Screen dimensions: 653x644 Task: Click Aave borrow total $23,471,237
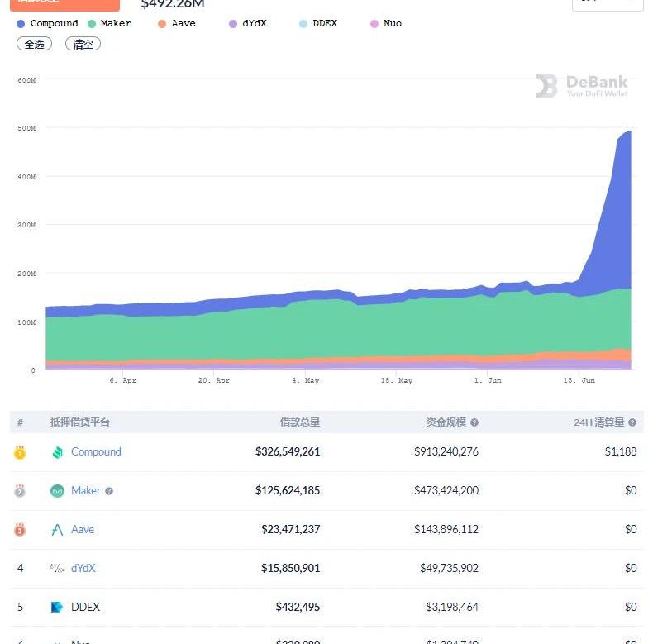[291, 529]
